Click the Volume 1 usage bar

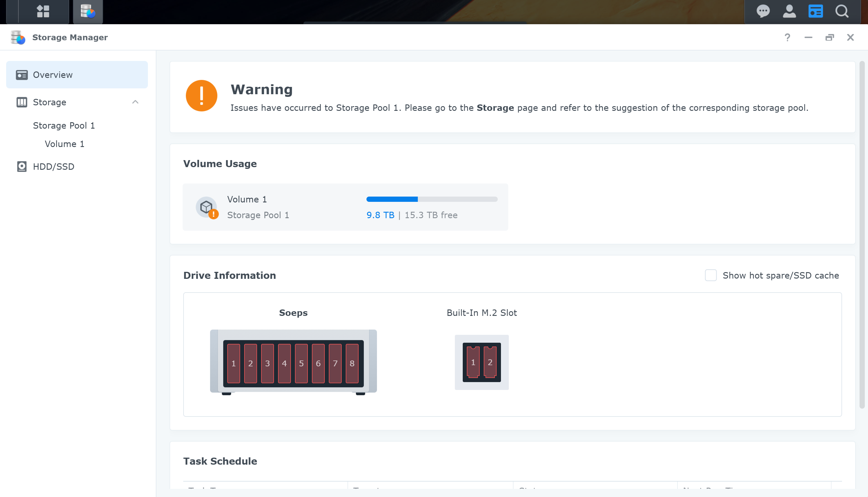[x=432, y=199]
